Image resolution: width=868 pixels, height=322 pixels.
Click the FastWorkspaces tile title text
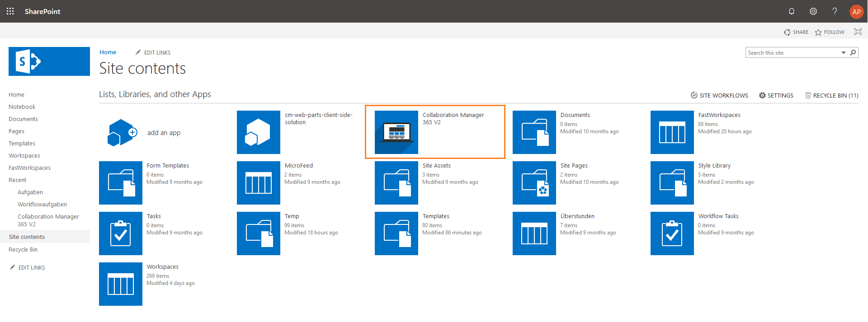(719, 115)
